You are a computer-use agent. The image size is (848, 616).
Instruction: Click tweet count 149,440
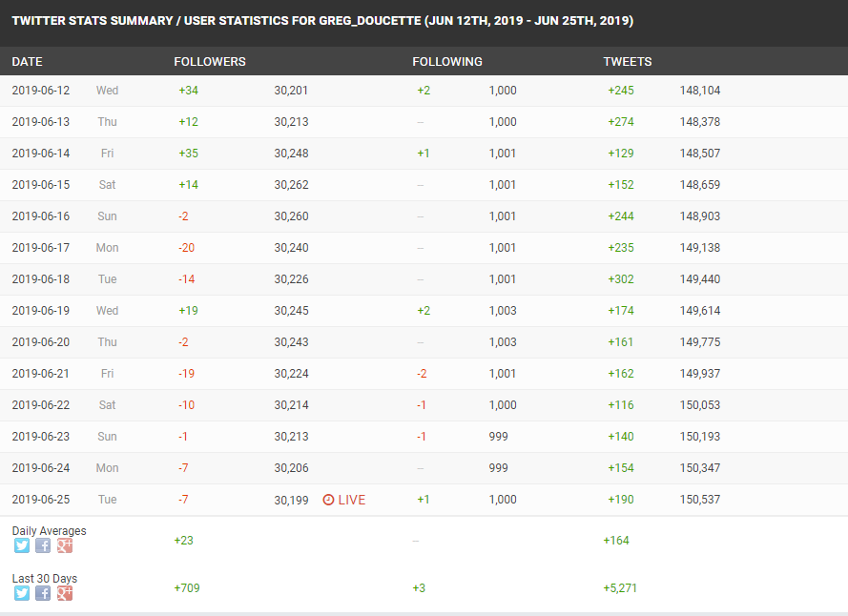point(700,279)
